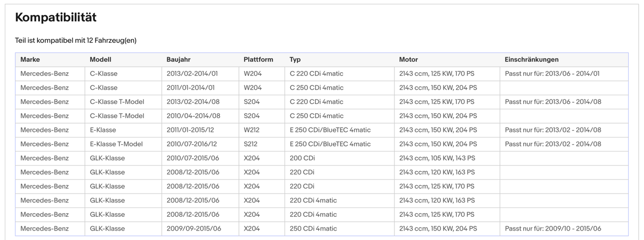Click restriction 'Passt nur für: 2009/10 - 2015/06'
The image size is (644, 240).
tap(553, 228)
